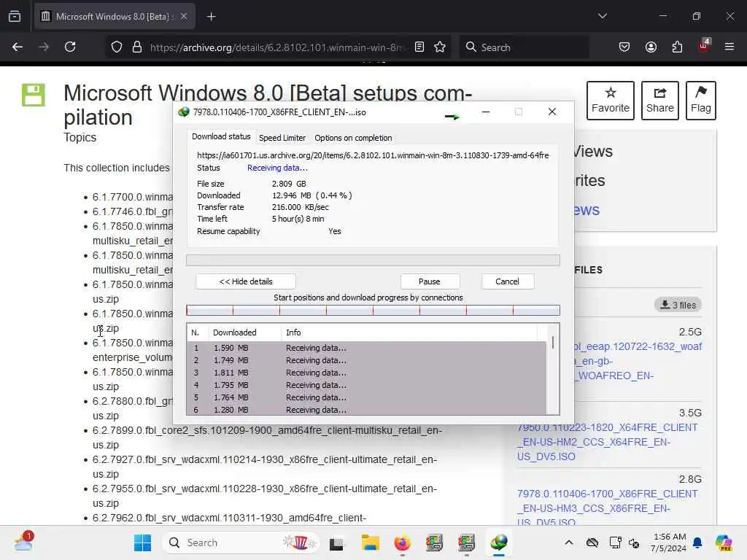
Task: Click the connections progress segments bar
Action: pos(373,311)
